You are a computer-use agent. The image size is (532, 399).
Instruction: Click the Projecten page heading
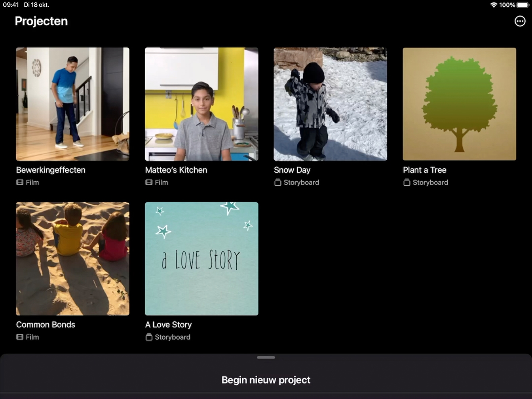coord(41,21)
